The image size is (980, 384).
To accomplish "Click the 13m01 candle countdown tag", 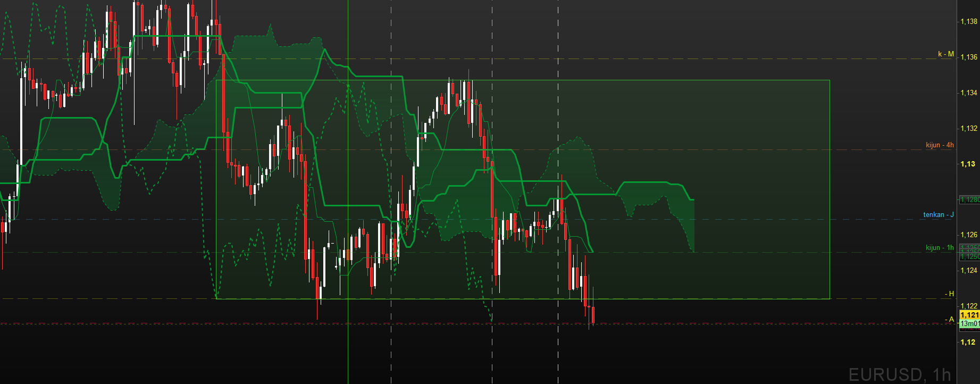I will pos(969,324).
